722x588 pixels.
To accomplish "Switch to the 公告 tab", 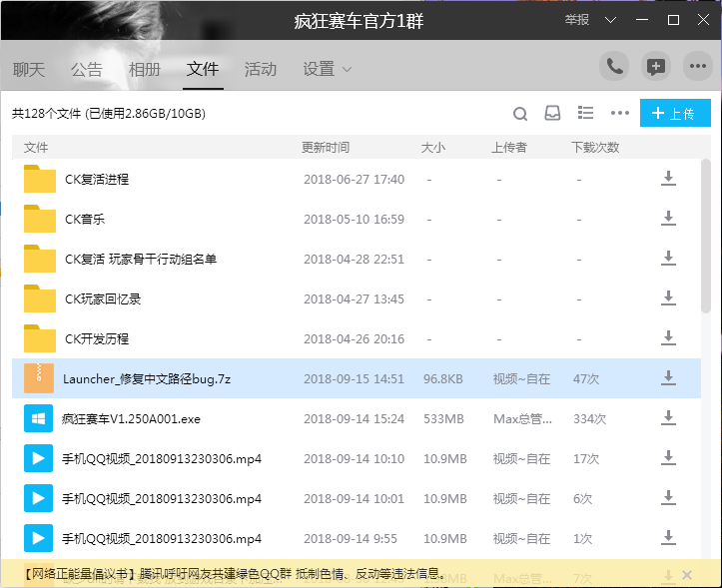I will coord(87,70).
